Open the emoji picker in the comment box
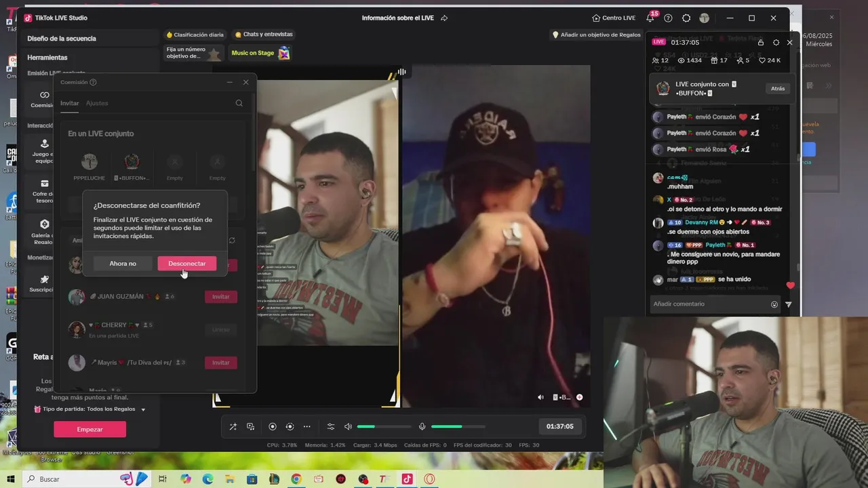 [x=774, y=304]
